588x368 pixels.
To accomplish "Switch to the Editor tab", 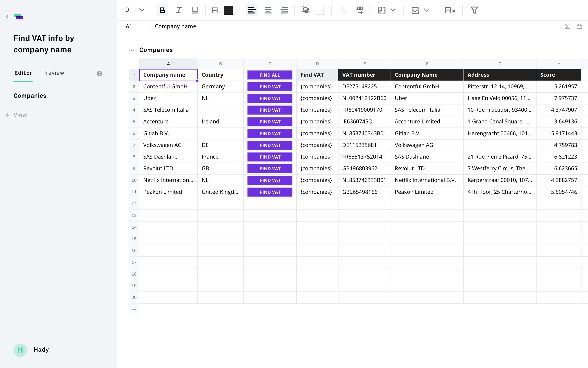I will click(x=23, y=73).
